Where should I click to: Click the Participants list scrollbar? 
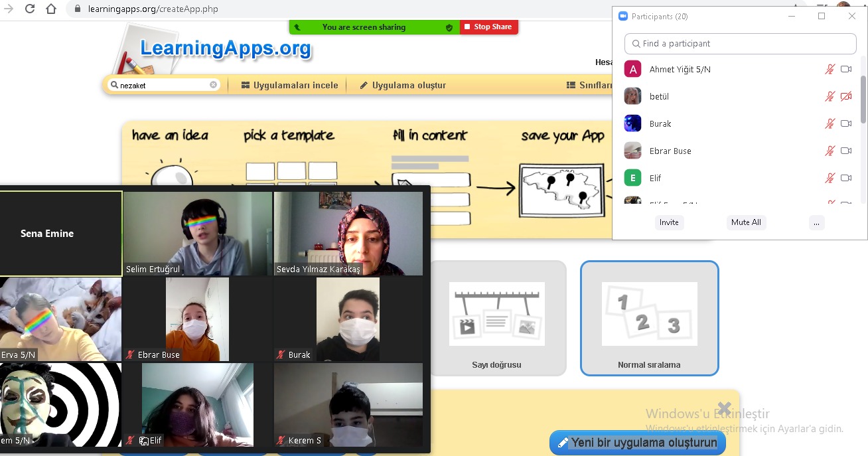point(863,100)
